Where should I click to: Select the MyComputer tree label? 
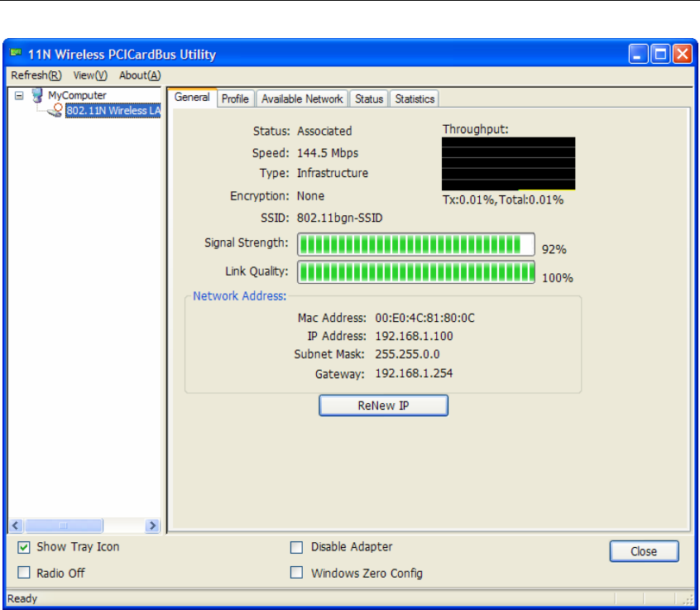tap(77, 95)
